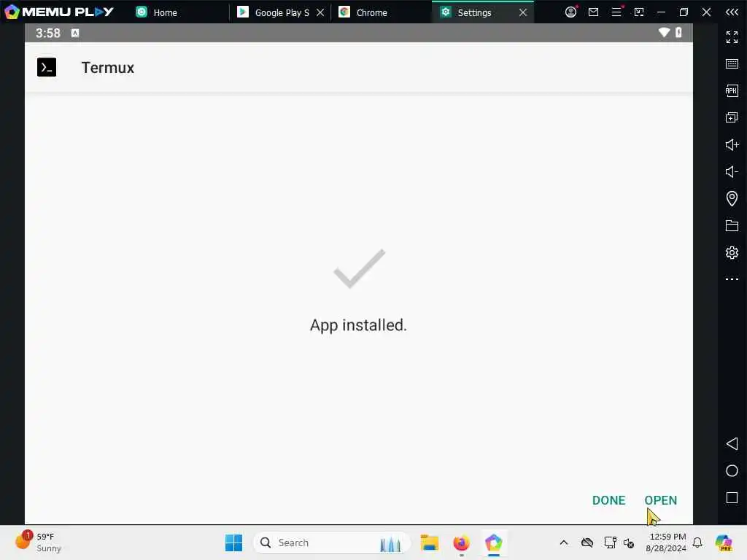Open the newly installed Termux app

[x=660, y=500]
